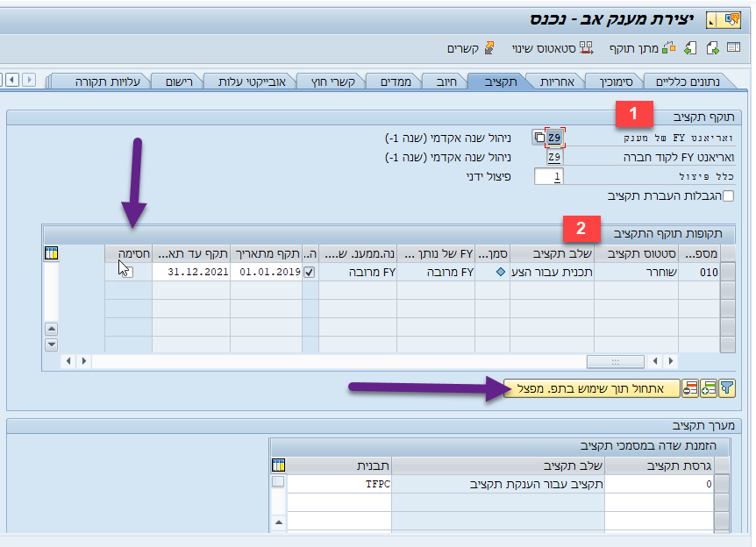756x547 pixels.
Task: Select the רישום tab
Action: pyautogui.click(x=179, y=82)
